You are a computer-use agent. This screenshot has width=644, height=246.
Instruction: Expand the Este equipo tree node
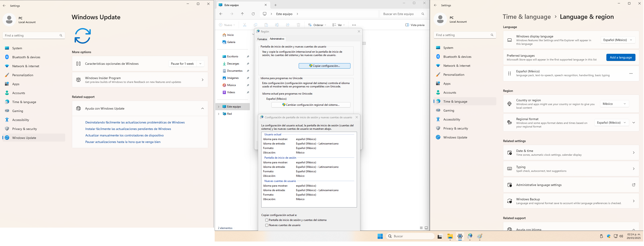click(219, 107)
